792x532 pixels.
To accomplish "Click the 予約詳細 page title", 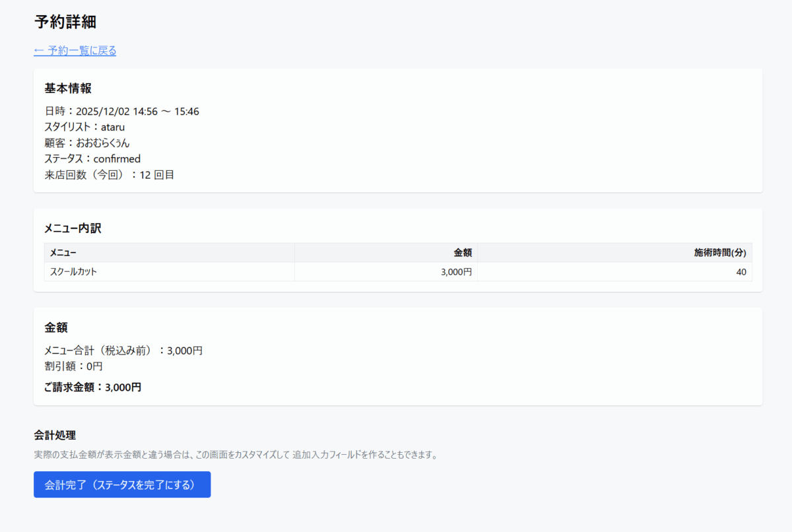I will [x=65, y=22].
